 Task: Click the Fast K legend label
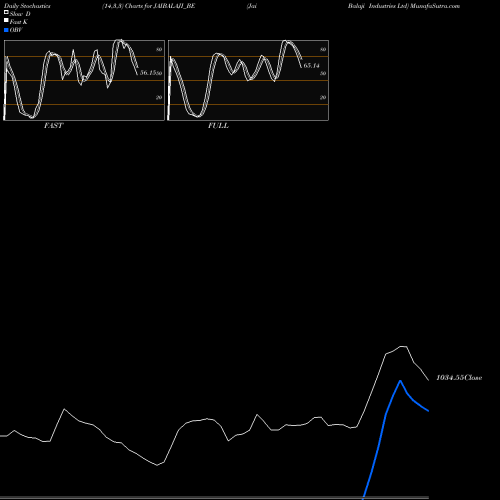[19, 22]
